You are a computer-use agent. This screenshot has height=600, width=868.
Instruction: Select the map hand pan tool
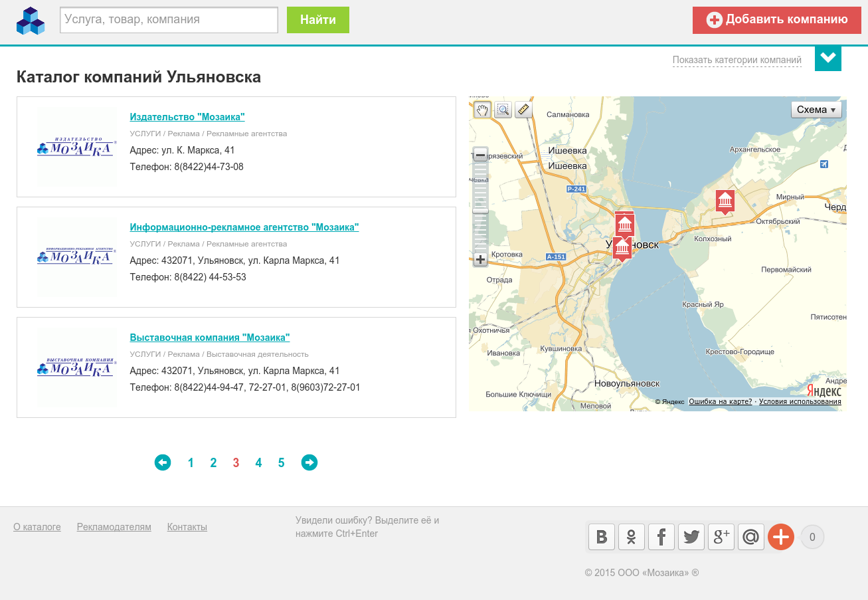482,110
